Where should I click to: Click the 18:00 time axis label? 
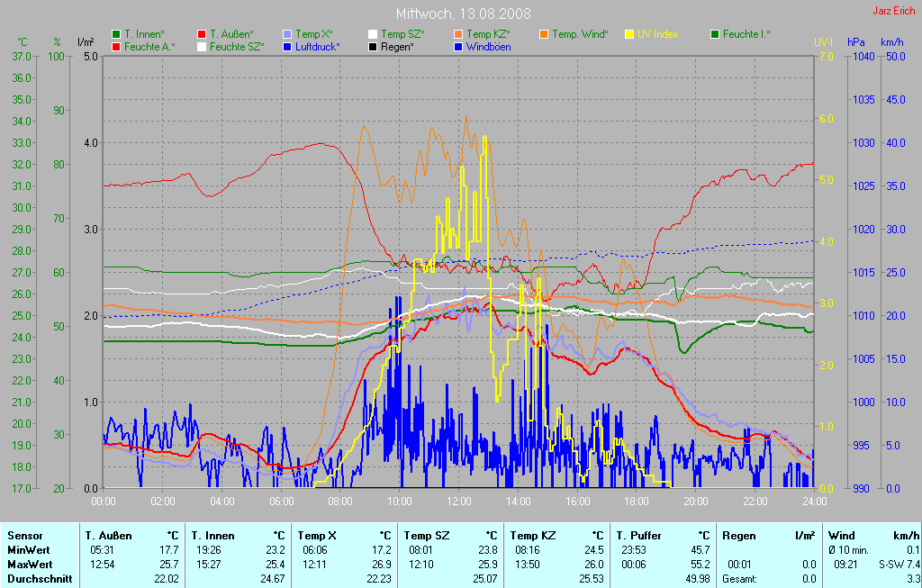(x=637, y=502)
